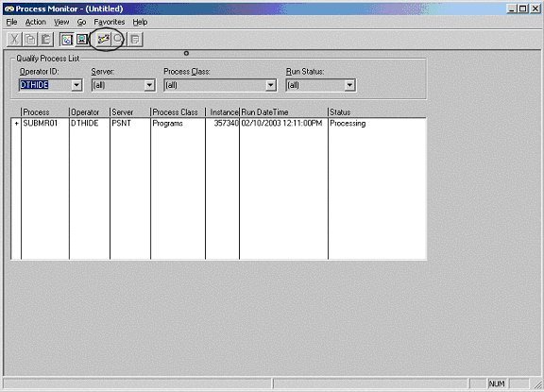
Task: Select the SUBMR01 process entry
Action: (41, 123)
